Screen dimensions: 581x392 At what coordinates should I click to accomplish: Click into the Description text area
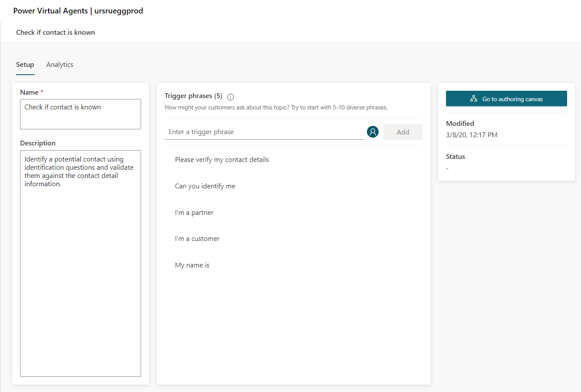coord(80,264)
